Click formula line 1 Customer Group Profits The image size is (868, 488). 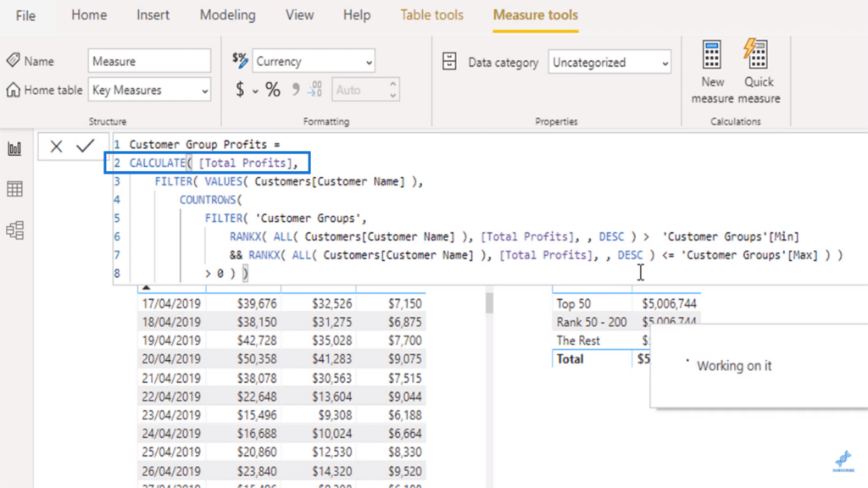point(205,144)
